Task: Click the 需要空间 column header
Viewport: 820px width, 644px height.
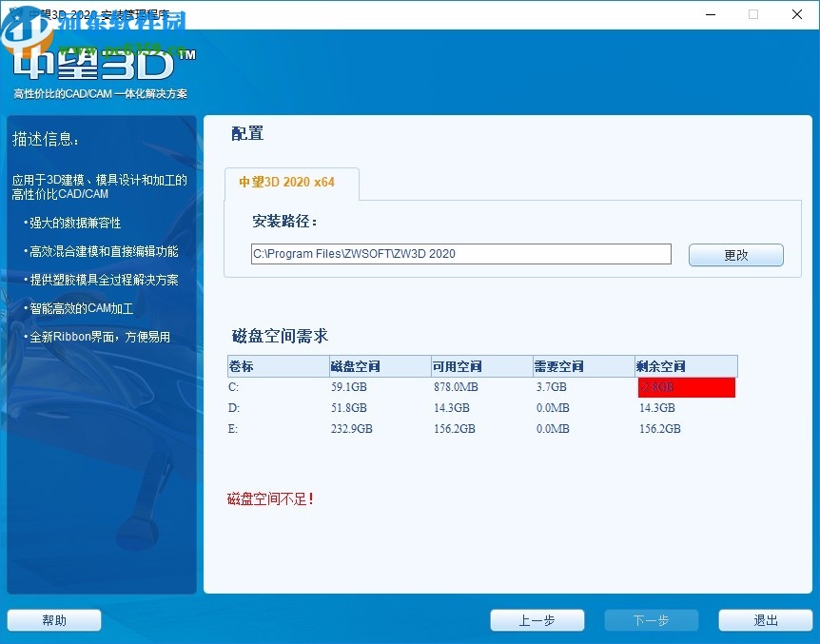Action: (x=584, y=366)
